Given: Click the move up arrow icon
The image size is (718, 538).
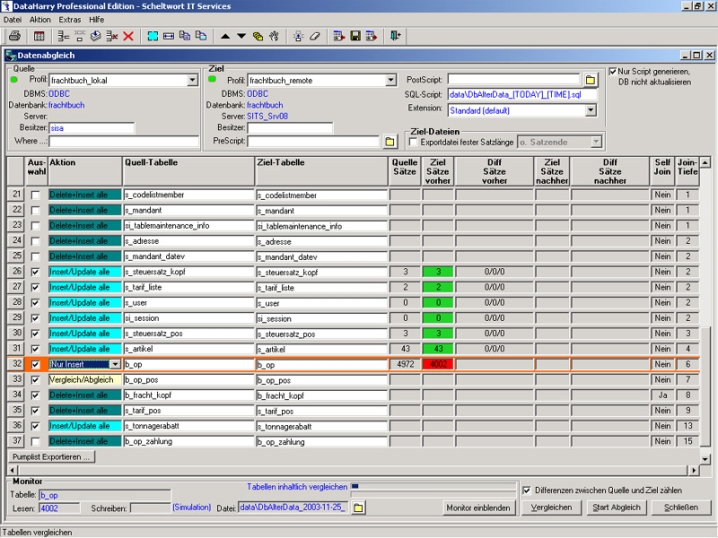Looking at the screenshot, I should (x=225, y=36).
